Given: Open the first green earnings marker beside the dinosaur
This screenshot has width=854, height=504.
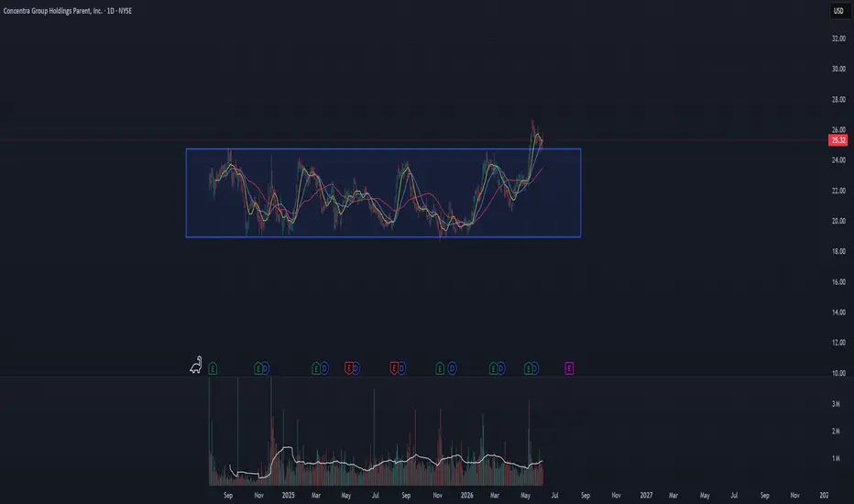Looking at the screenshot, I should (x=213, y=369).
